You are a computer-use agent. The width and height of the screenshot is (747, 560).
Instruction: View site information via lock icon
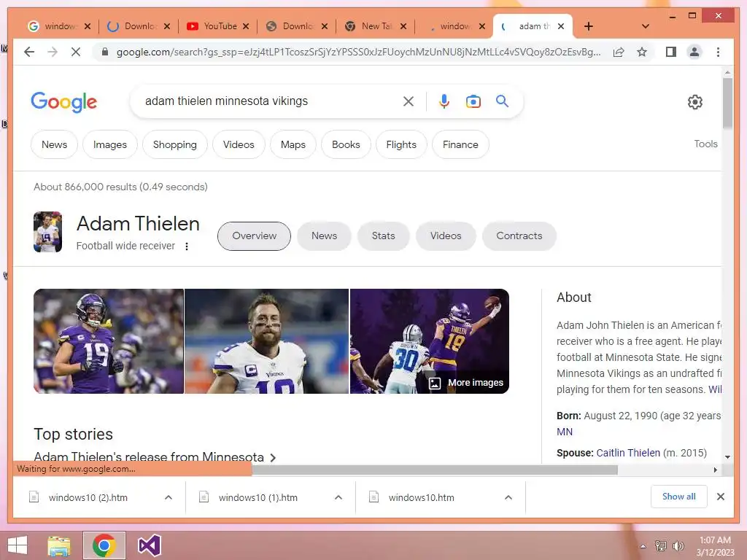105,52
